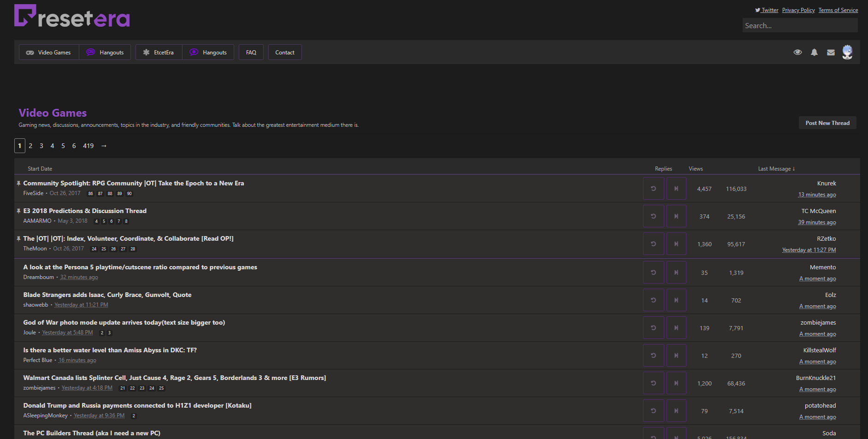Click the ResetEra logo
This screenshot has width=868, height=439.
[72, 16]
